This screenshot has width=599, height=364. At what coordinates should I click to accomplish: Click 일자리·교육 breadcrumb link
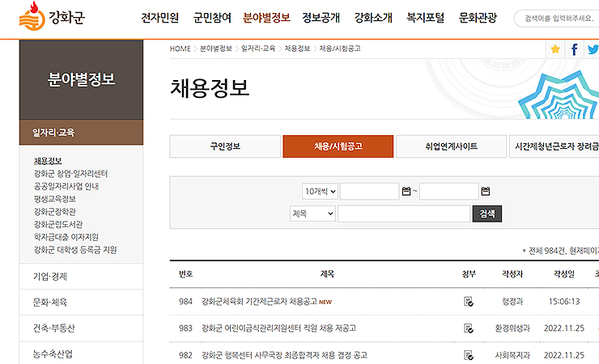tap(258, 49)
